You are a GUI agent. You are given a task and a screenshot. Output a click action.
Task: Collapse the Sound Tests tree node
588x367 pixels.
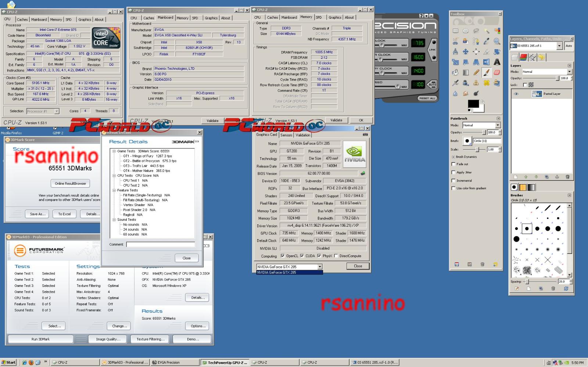pos(114,220)
